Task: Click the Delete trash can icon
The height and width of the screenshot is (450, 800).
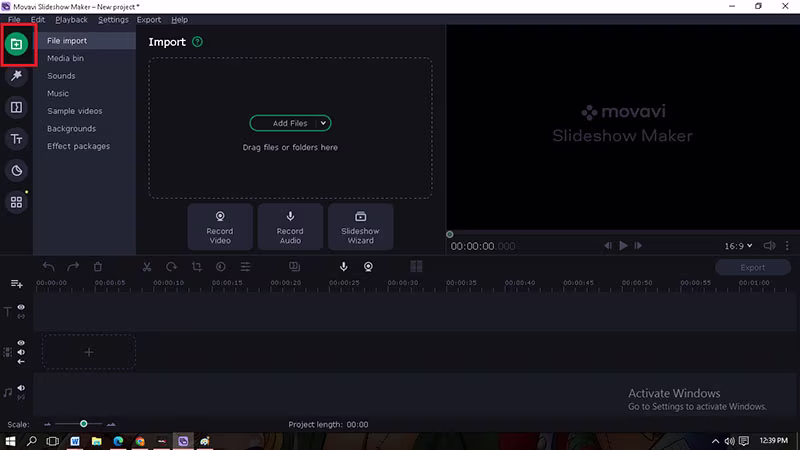Action: click(x=98, y=266)
